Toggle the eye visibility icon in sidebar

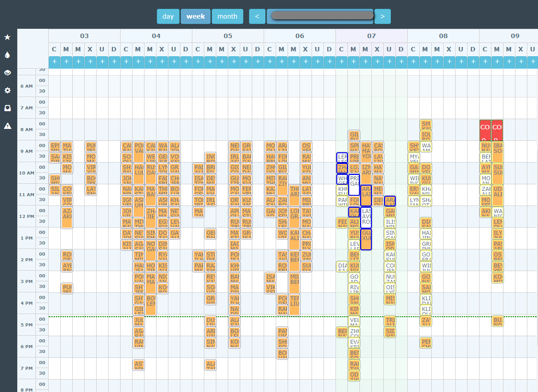pyautogui.click(x=8, y=73)
